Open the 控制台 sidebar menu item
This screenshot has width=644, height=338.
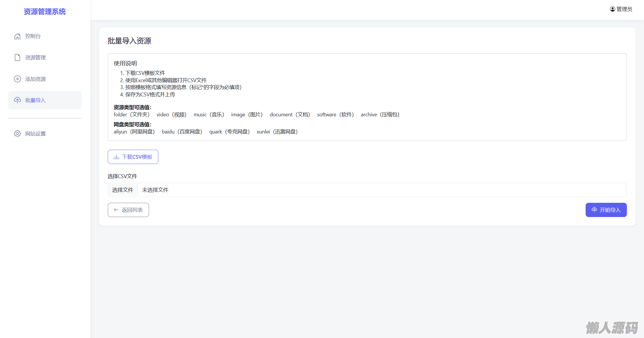click(33, 36)
